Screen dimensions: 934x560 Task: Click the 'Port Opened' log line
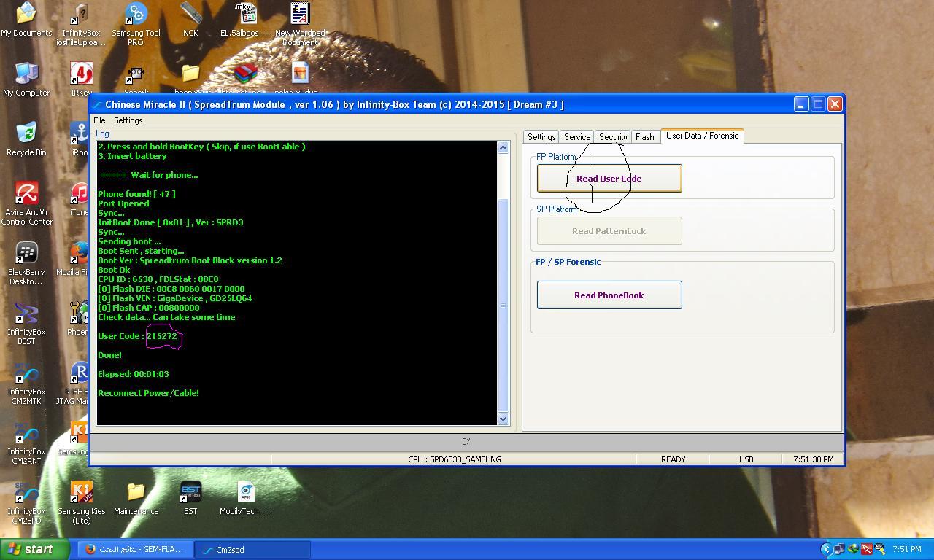click(x=123, y=203)
